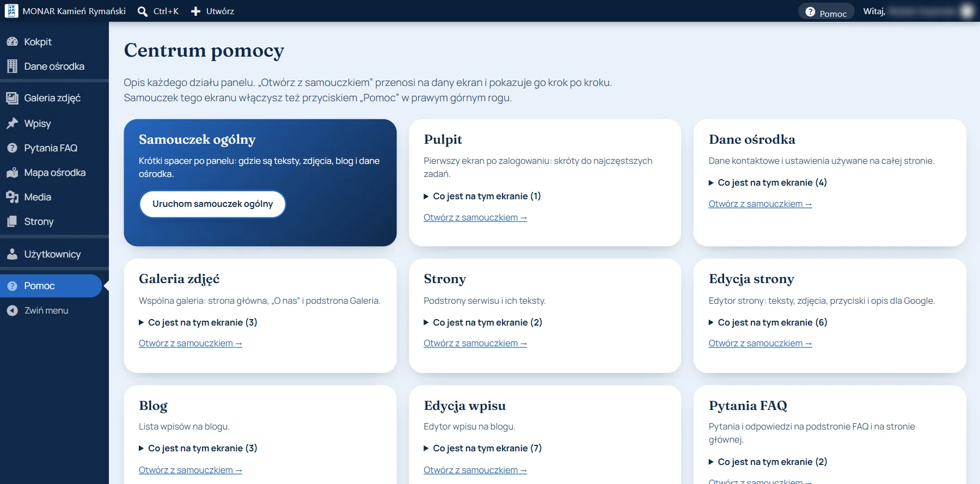Image resolution: width=980 pixels, height=484 pixels.
Task: Click the "Samouczek ogólny" card title
Action: [197, 139]
